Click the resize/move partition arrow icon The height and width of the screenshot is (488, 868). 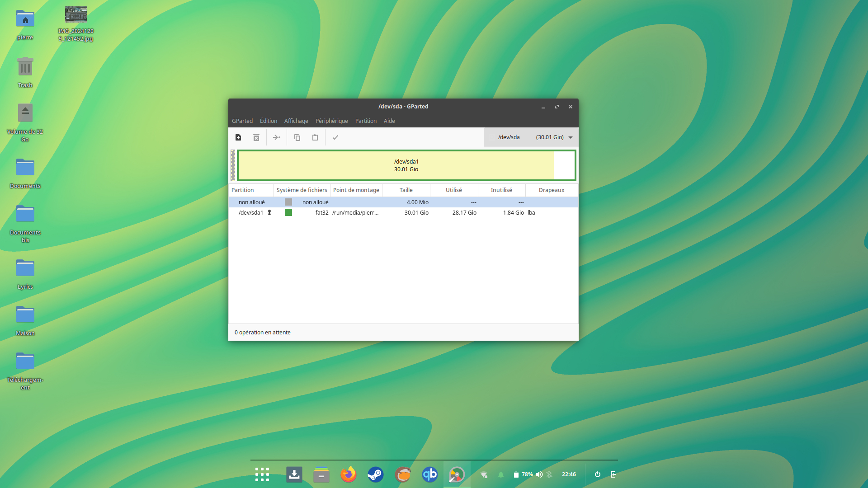click(x=277, y=137)
